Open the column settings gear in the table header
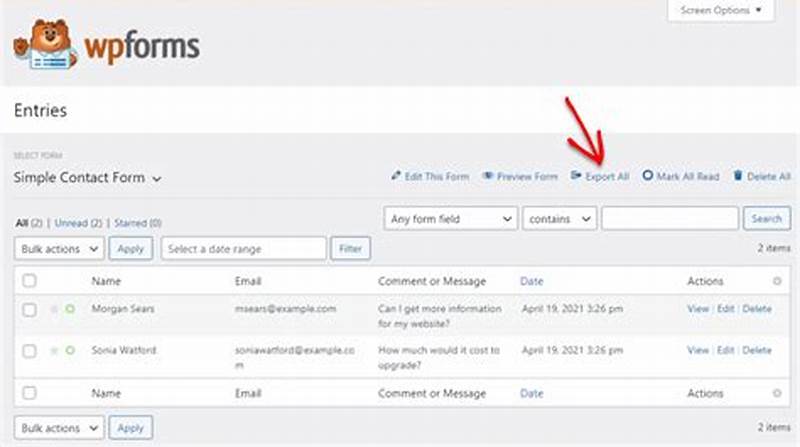The height and width of the screenshot is (447, 800). [777, 281]
